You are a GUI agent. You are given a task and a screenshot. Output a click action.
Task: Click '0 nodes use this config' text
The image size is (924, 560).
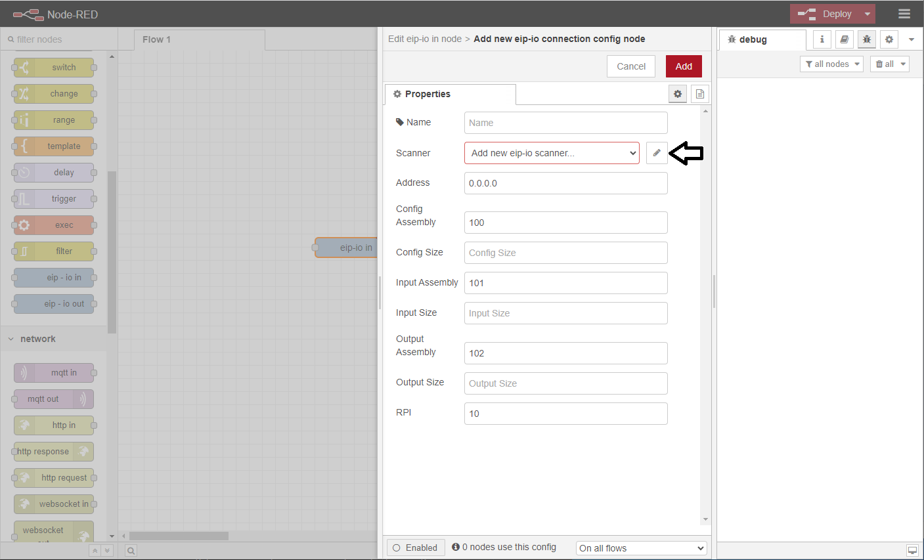(509, 547)
